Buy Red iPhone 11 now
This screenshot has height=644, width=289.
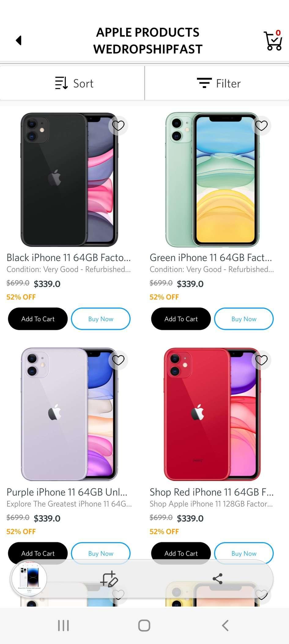[244, 553]
